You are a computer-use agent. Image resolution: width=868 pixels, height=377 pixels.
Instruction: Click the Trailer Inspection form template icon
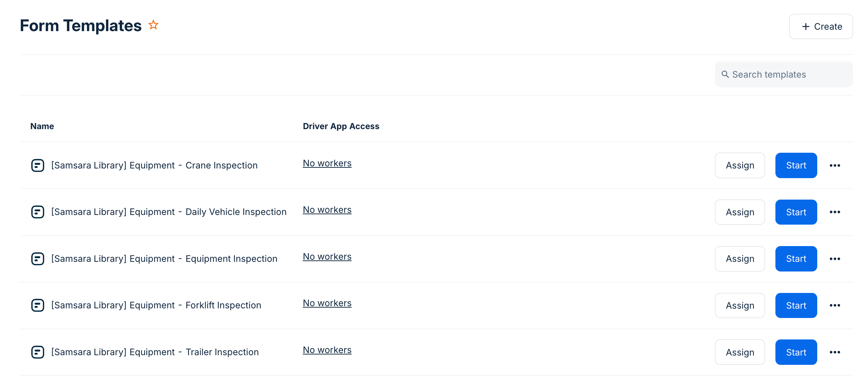click(x=38, y=352)
